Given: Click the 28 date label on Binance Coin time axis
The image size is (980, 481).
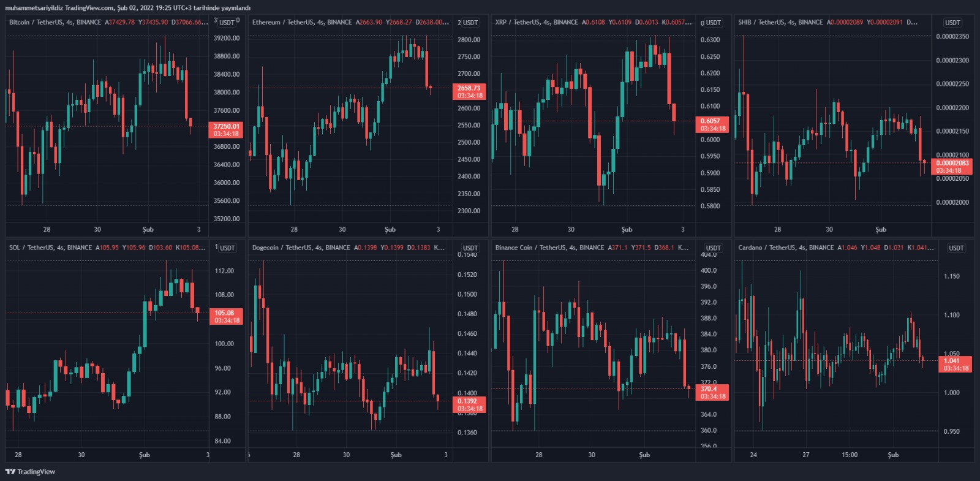Looking at the screenshot, I should coord(539,455).
